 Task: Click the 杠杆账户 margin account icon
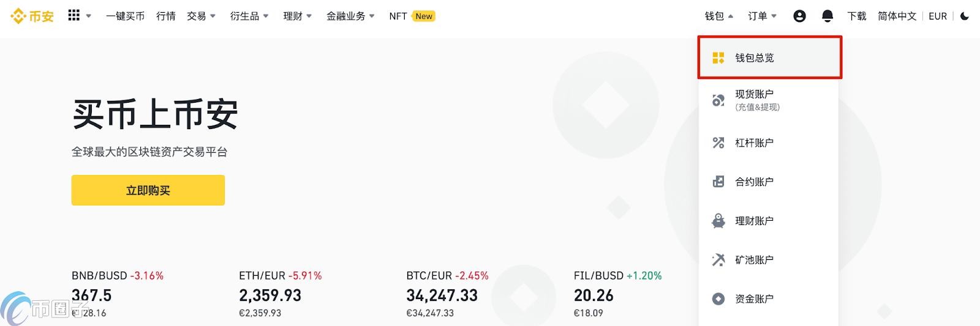718,143
